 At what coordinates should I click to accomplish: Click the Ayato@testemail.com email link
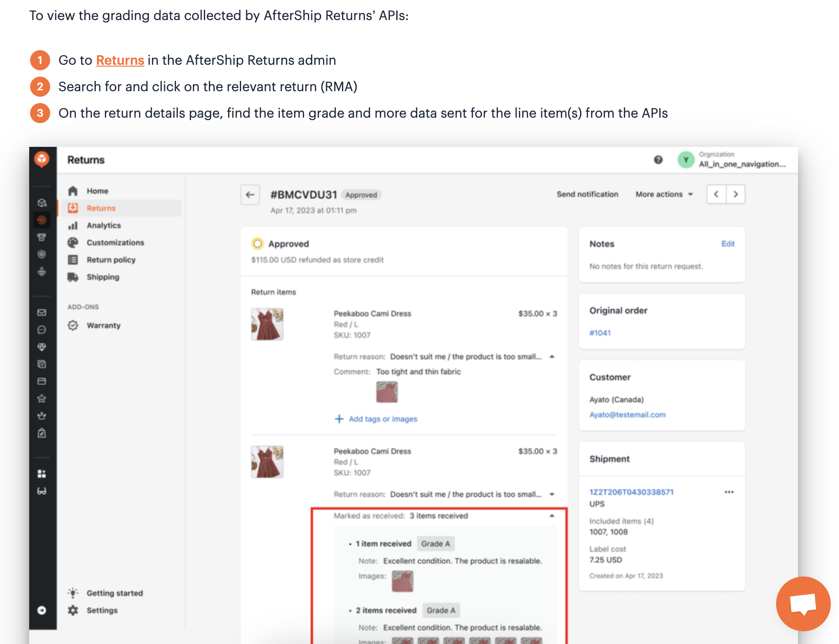click(x=627, y=415)
